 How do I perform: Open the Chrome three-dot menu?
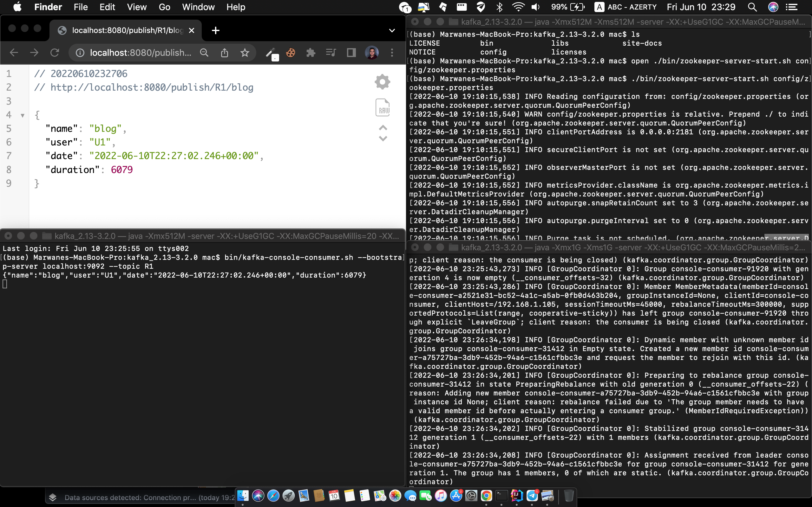392,53
